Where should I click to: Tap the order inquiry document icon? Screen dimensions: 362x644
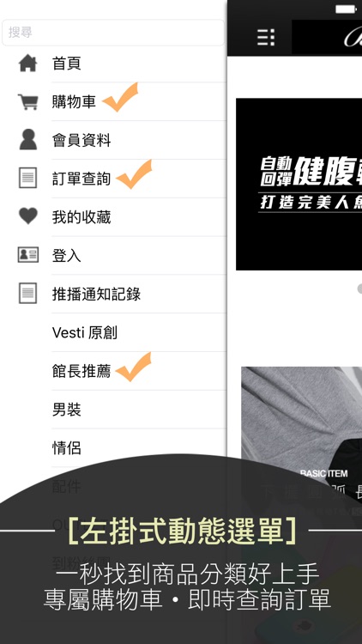click(28, 178)
